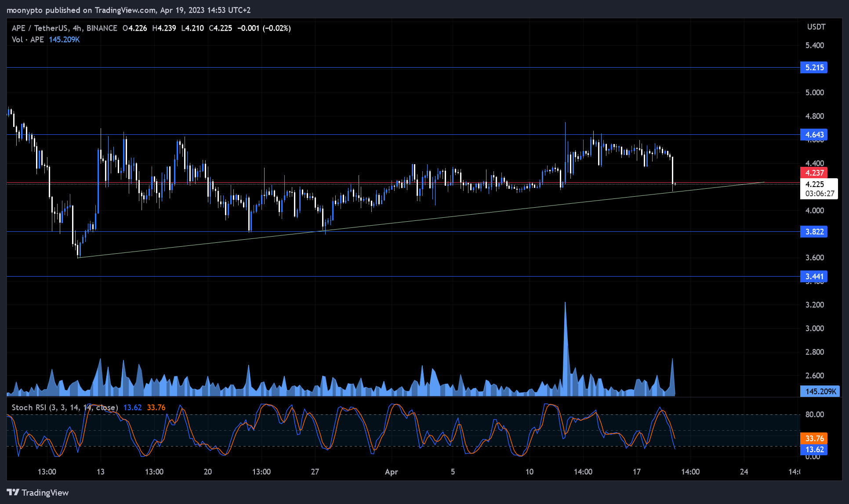Image resolution: width=849 pixels, height=504 pixels.
Task: Click the 10 date label on time axis
Action: (x=529, y=472)
